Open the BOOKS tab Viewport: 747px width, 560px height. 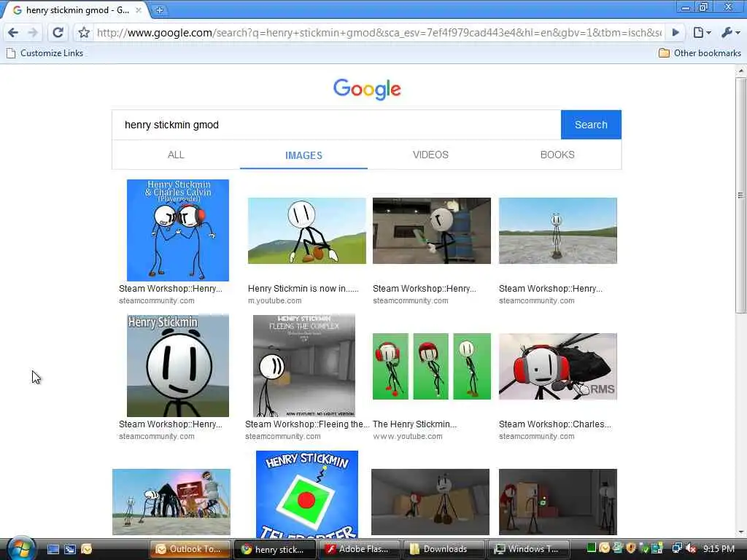point(557,155)
